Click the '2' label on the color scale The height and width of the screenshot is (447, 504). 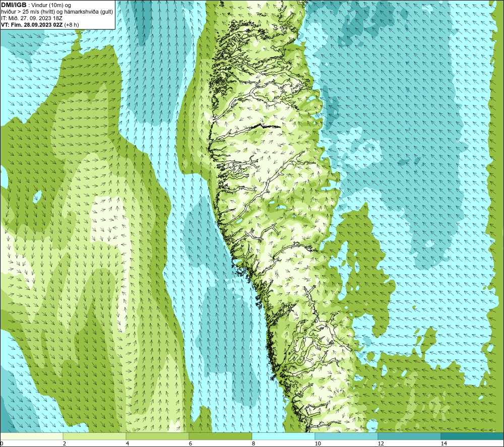point(65,443)
